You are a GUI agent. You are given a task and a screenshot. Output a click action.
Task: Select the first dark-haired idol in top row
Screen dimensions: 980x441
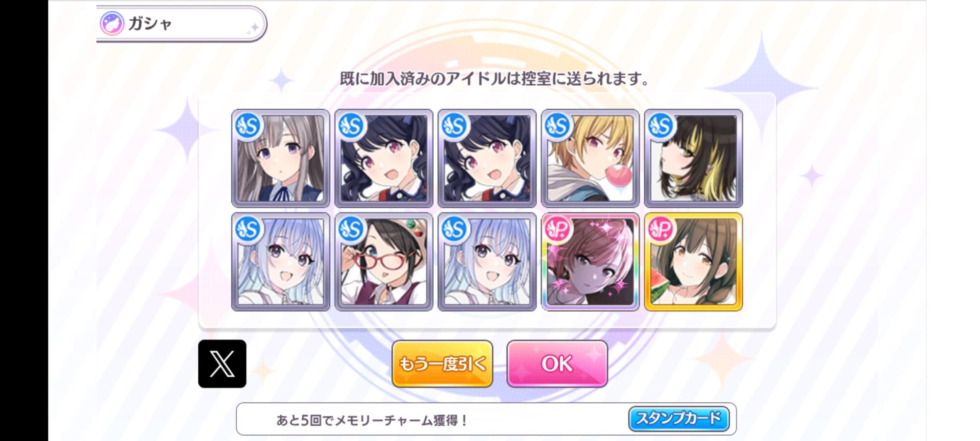[384, 158]
